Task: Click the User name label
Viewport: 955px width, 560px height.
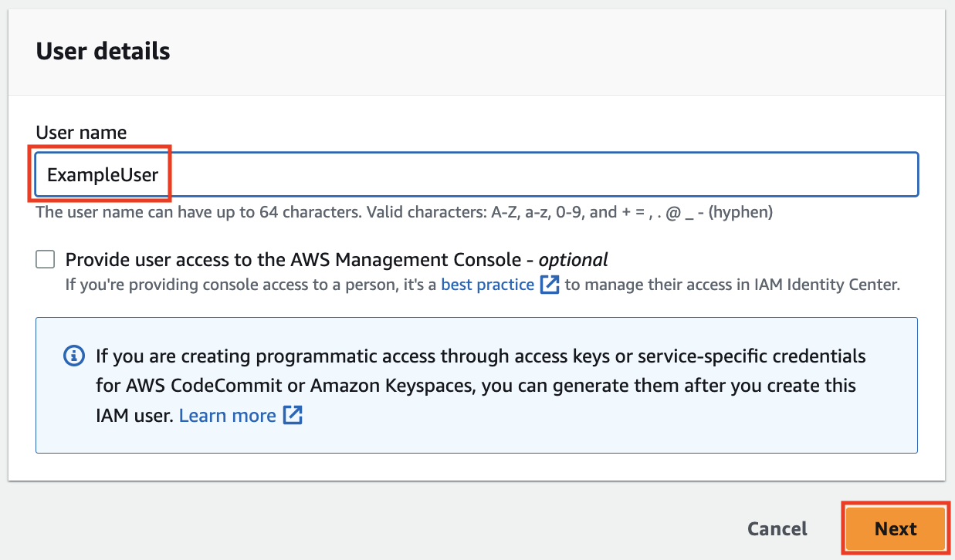Action: [x=81, y=133]
